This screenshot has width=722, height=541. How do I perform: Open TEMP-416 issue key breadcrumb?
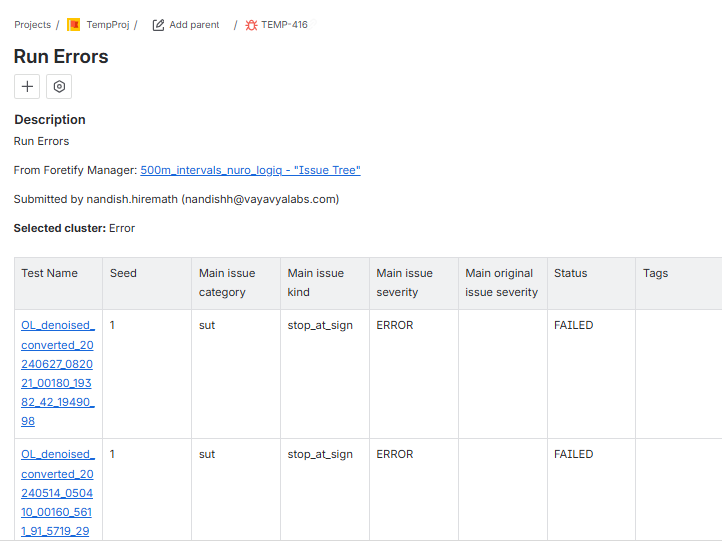[x=284, y=25]
